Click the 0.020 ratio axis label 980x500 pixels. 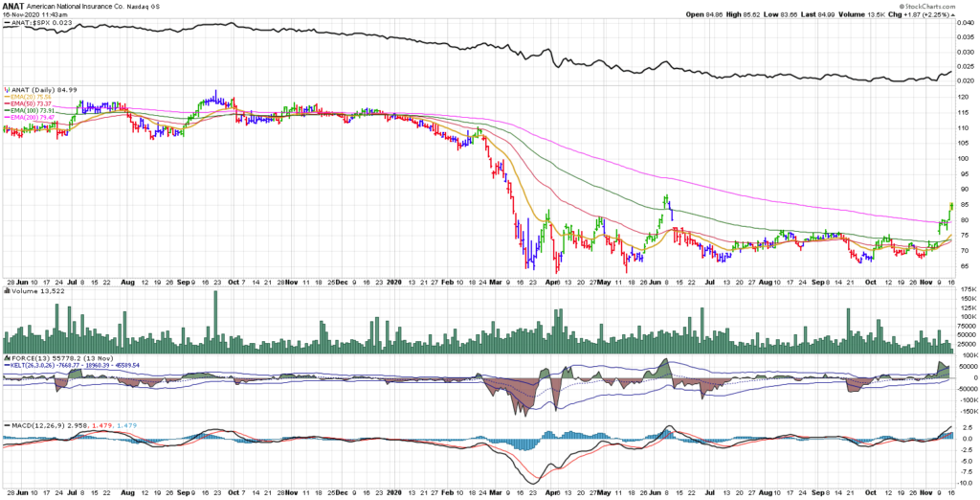(x=966, y=80)
